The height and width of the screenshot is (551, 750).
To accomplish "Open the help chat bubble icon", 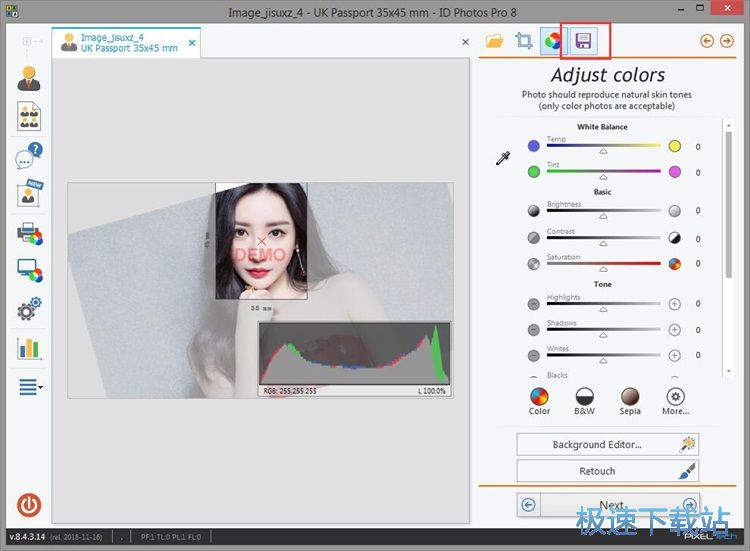I will click(x=29, y=155).
